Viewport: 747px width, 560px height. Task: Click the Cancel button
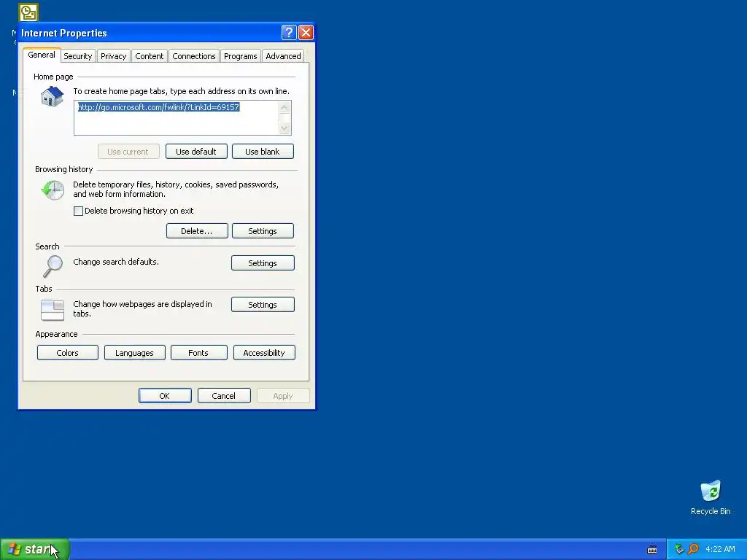coord(224,396)
